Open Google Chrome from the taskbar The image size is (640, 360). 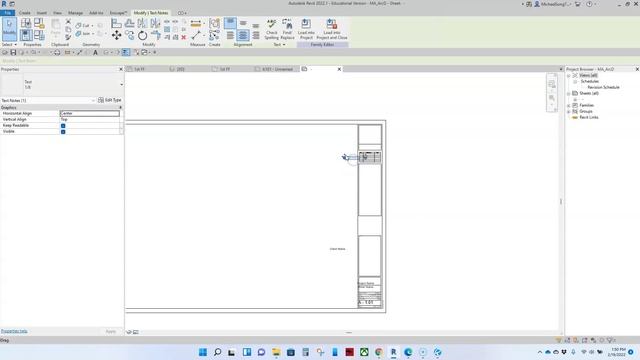tap(379, 352)
